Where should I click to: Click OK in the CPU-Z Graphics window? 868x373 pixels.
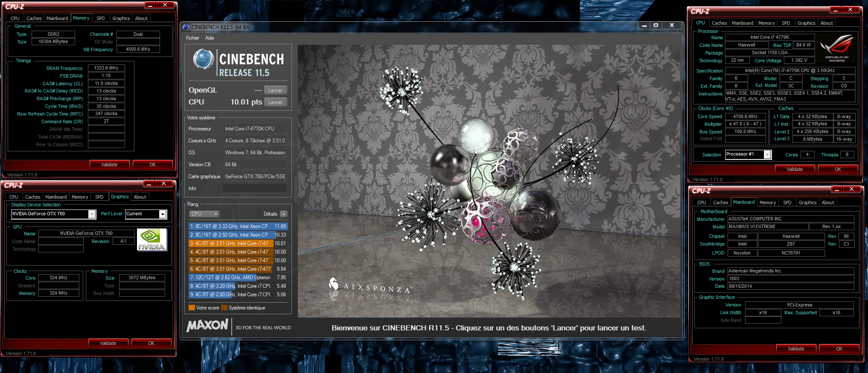coord(151,343)
